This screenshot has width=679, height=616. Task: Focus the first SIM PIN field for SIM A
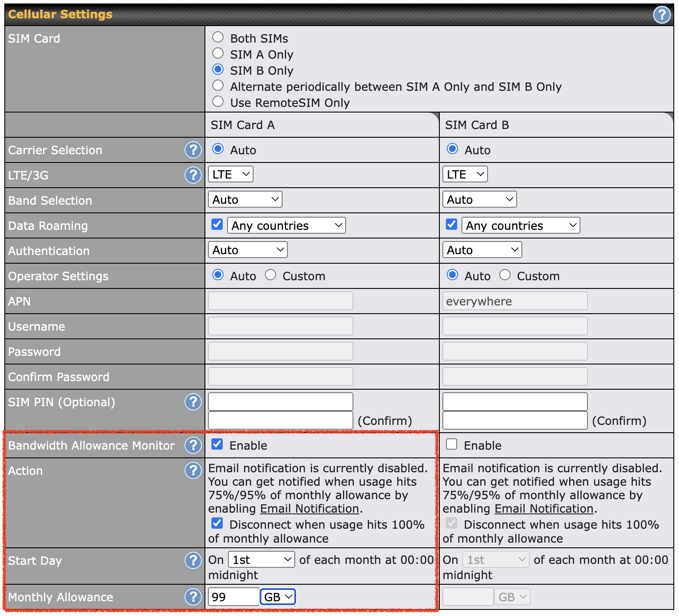(x=280, y=401)
